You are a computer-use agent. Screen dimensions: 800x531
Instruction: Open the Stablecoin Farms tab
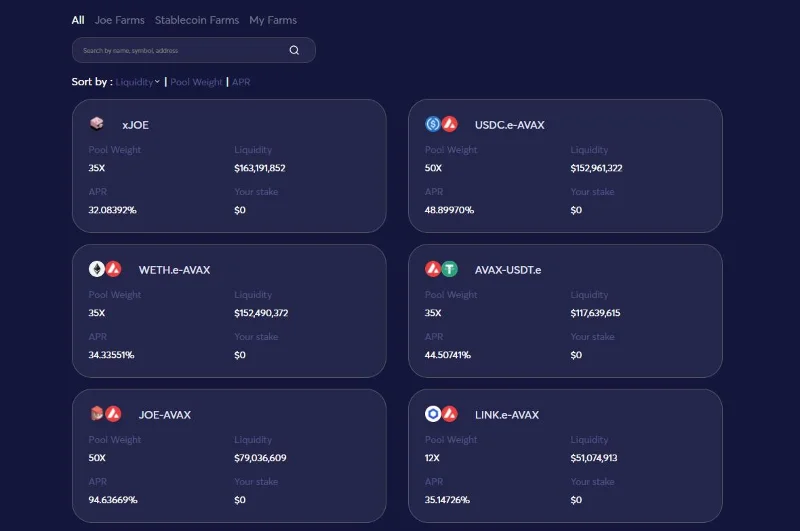pyautogui.click(x=197, y=20)
